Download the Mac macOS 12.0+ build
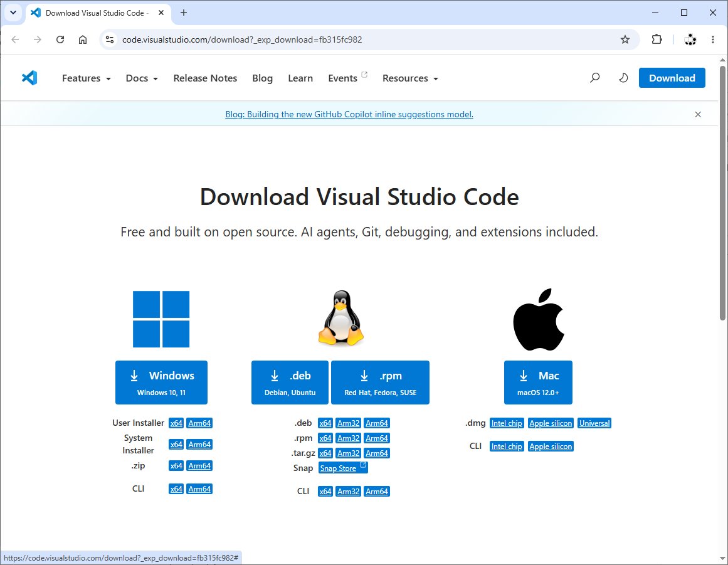The height and width of the screenshot is (565, 728). pyautogui.click(x=538, y=383)
